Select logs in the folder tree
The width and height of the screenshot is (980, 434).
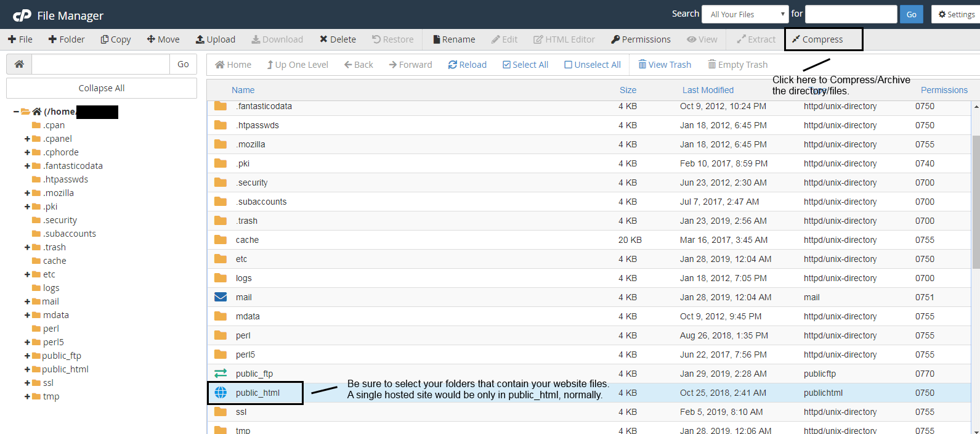[51, 288]
